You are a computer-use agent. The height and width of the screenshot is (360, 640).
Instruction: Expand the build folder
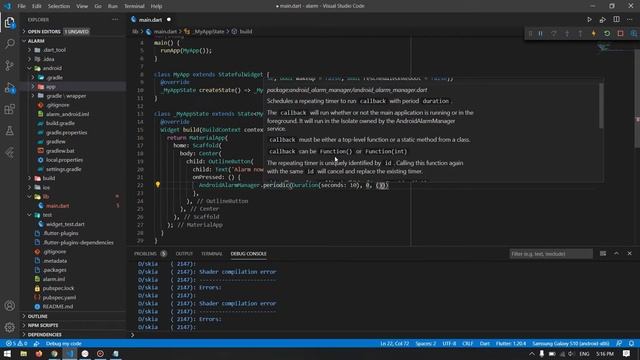(x=49, y=178)
